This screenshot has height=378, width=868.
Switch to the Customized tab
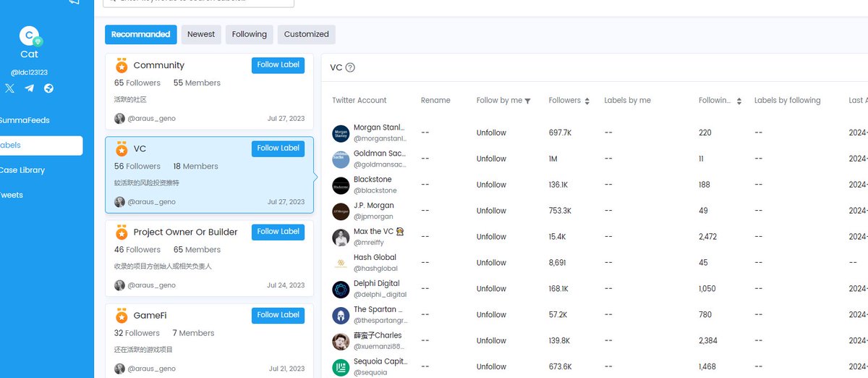(x=306, y=34)
